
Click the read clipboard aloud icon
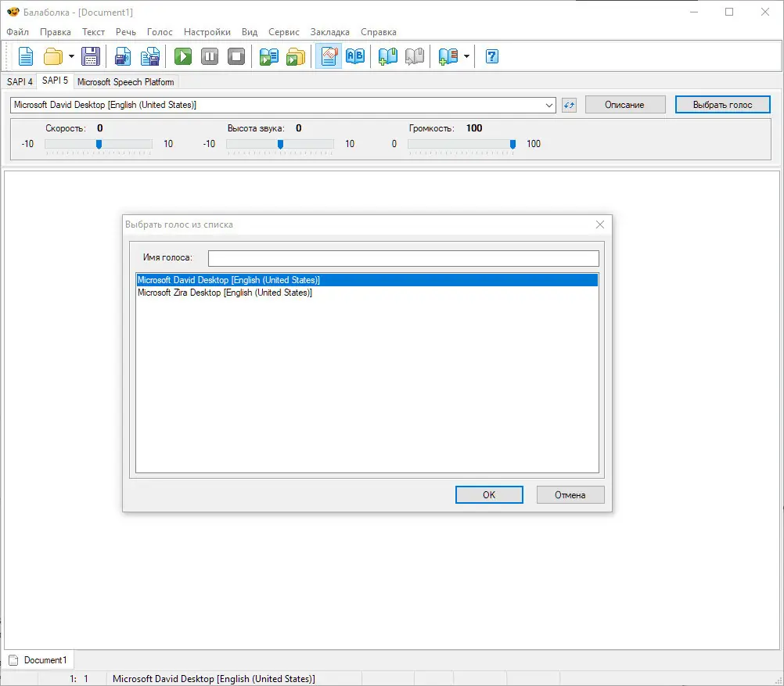[x=268, y=56]
